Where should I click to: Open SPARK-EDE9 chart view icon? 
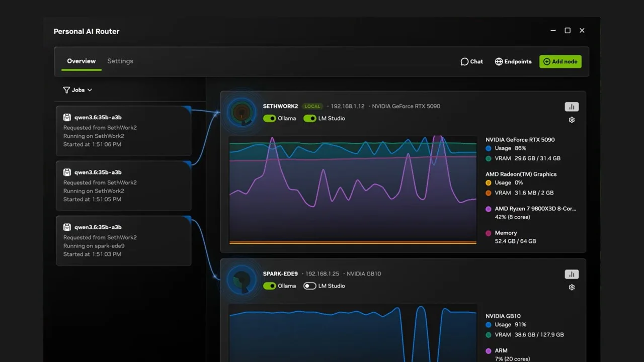tap(572, 274)
